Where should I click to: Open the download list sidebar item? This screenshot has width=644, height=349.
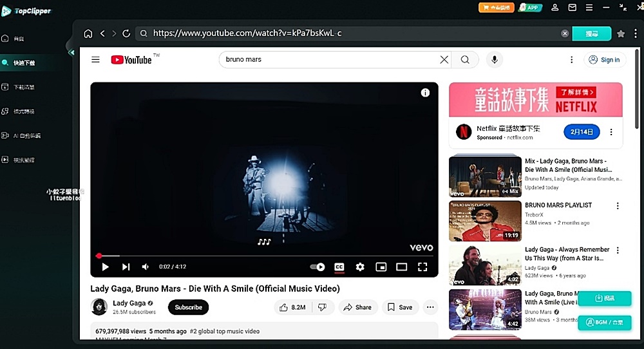point(19,87)
